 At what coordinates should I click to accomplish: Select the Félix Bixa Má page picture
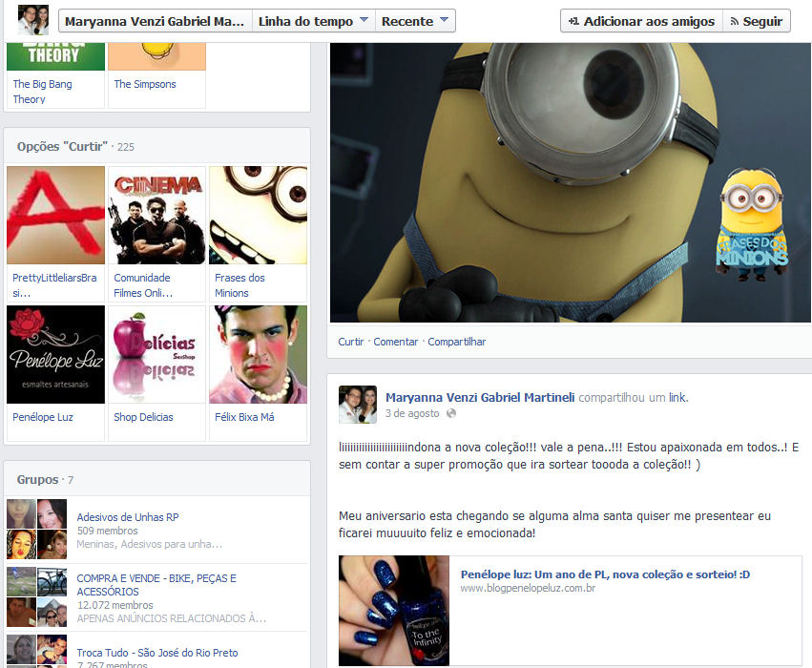coord(258,354)
